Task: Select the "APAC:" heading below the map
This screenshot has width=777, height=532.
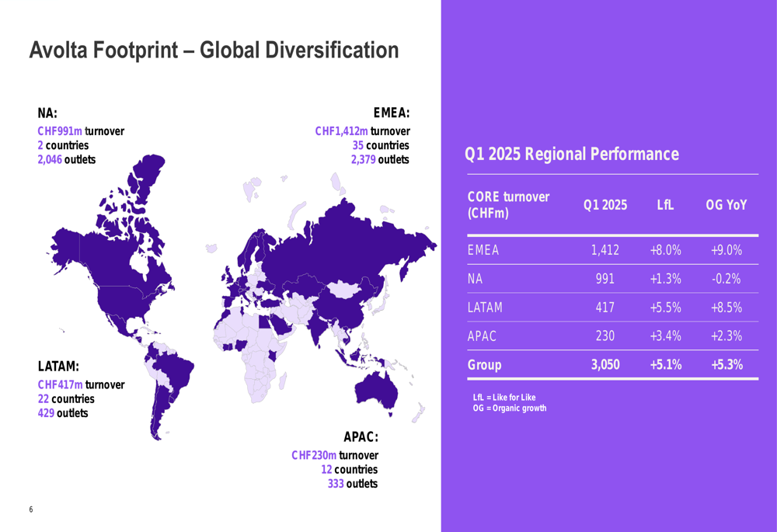Action: click(x=361, y=437)
